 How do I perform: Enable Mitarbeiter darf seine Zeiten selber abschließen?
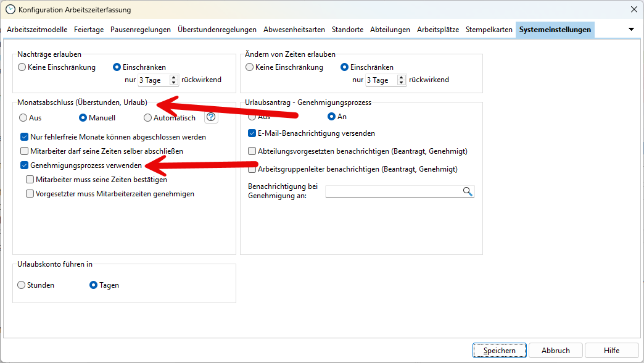[x=25, y=151]
